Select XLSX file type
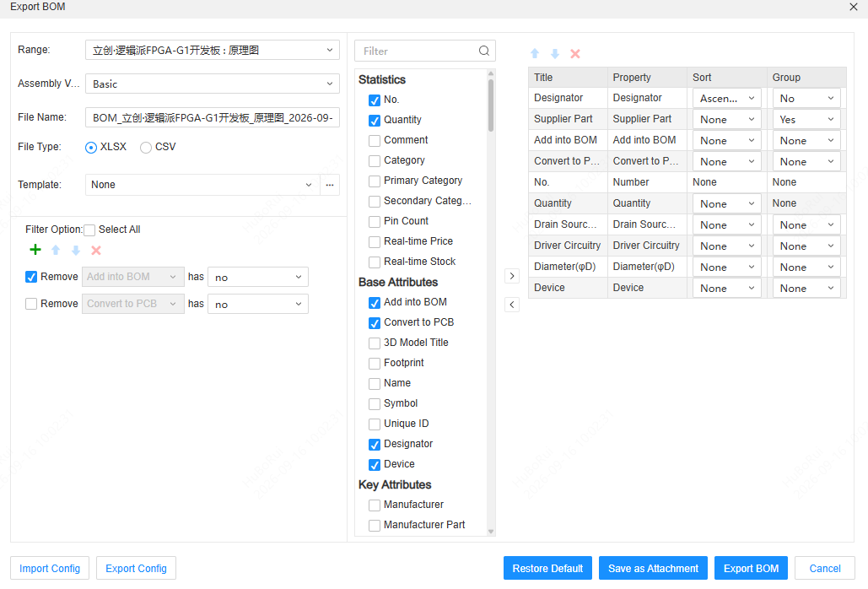 tap(91, 147)
